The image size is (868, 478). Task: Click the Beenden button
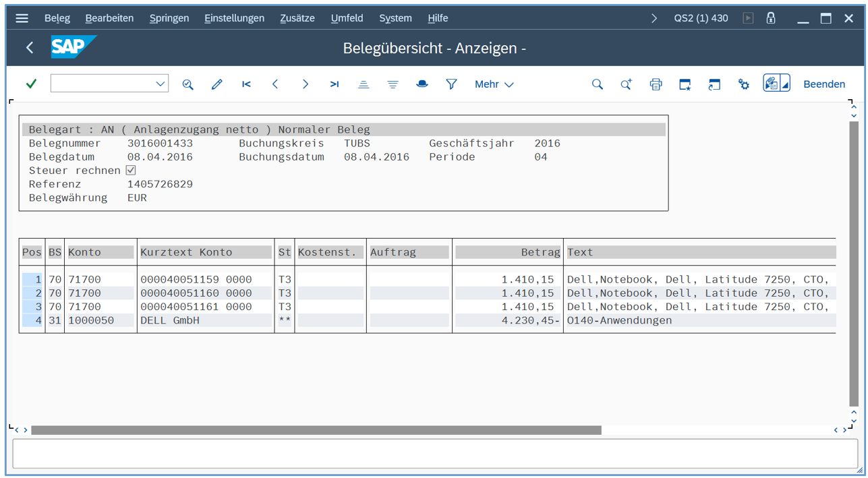823,84
